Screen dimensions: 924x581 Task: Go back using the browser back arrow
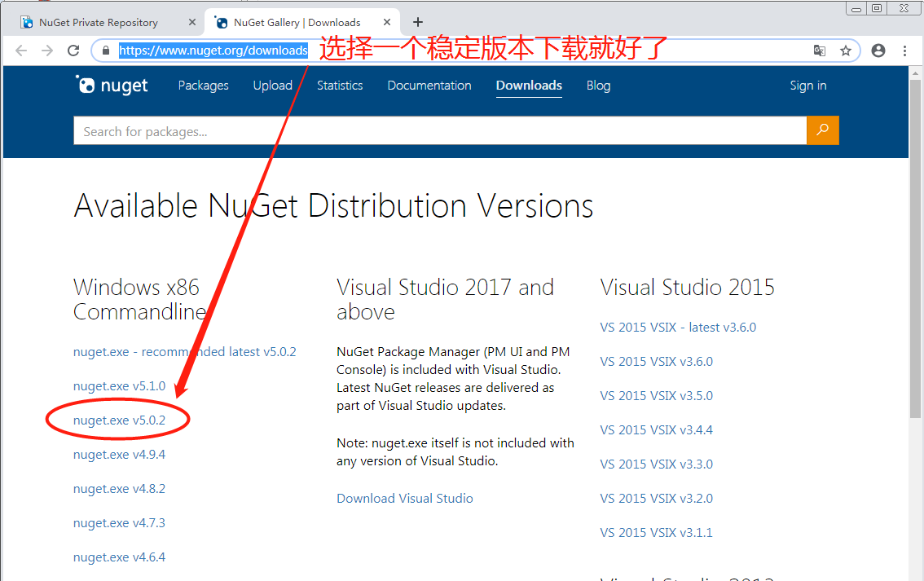click(x=21, y=51)
